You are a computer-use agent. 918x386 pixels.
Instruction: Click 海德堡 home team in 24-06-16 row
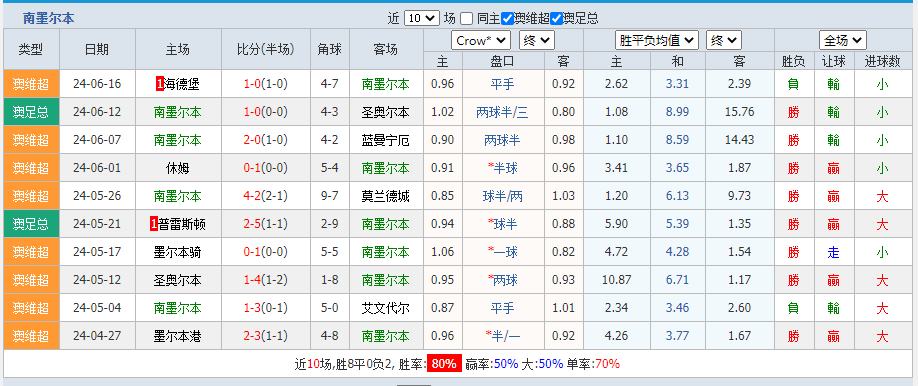pyautogui.click(x=183, y=84)
